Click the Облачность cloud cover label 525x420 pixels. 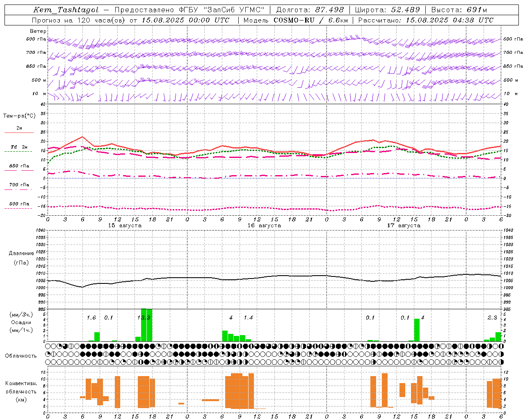(x=21, y=356)
